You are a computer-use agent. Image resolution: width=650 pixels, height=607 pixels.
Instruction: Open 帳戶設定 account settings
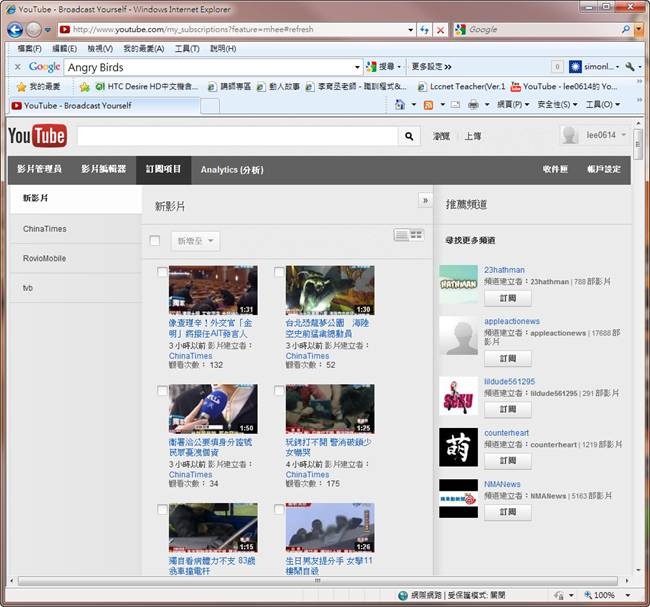(x=604, y=169)
